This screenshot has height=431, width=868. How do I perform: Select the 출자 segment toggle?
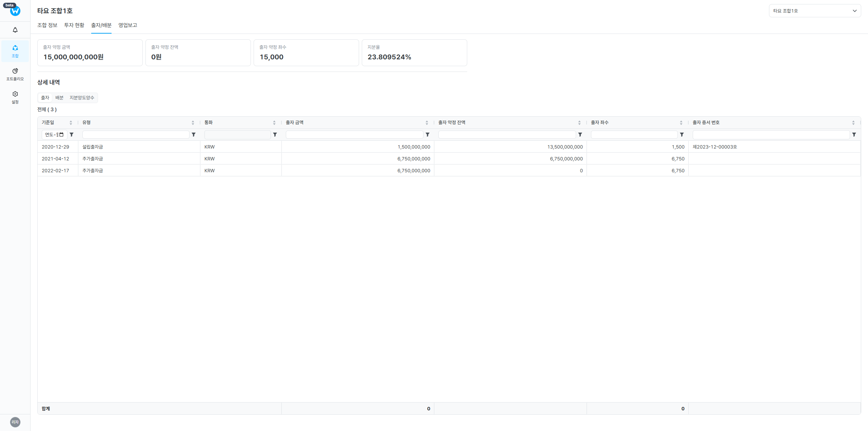45,98
